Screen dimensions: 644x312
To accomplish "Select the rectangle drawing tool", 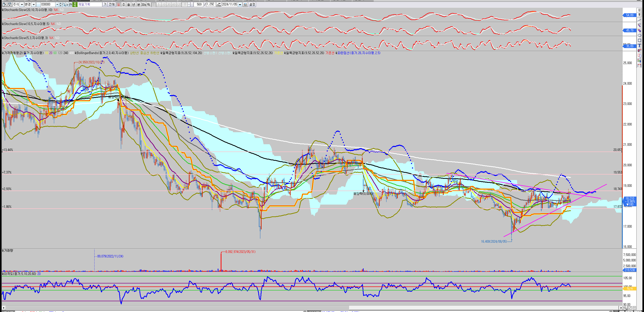I will click(639, 40).
